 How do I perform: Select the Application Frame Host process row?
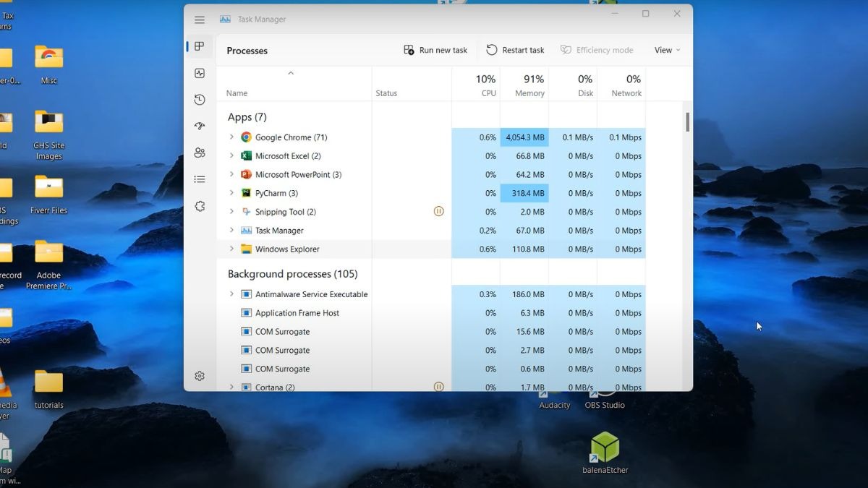click(x=431, y=313)
